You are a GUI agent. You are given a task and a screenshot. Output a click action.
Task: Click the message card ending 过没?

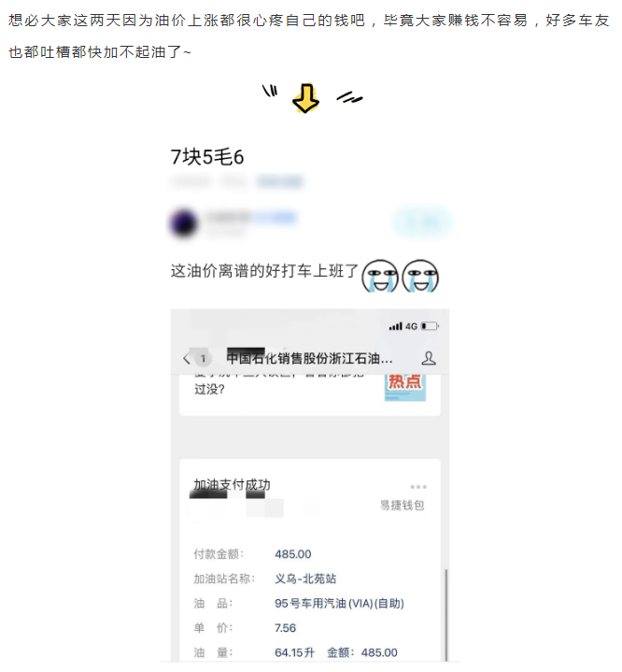[310, 394]
